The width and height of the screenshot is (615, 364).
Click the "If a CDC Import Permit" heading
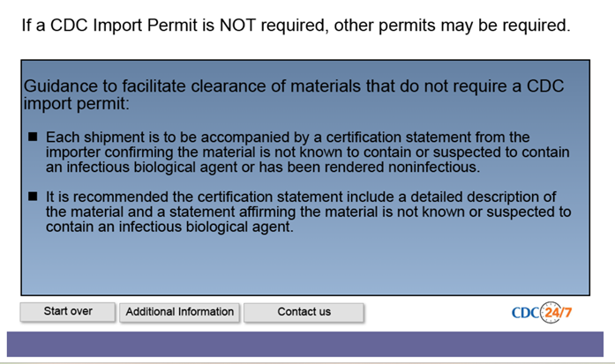tap(296, 25)
